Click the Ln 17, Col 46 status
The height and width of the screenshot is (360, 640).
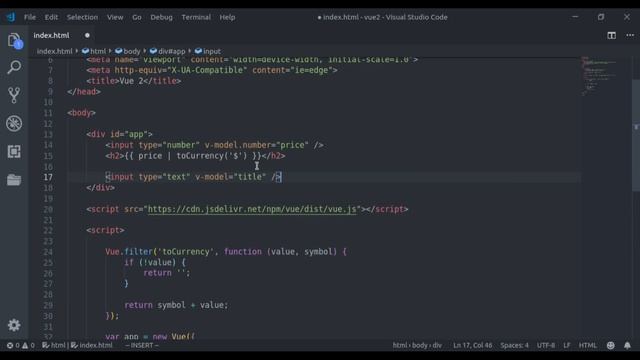[x=472, y=345]
